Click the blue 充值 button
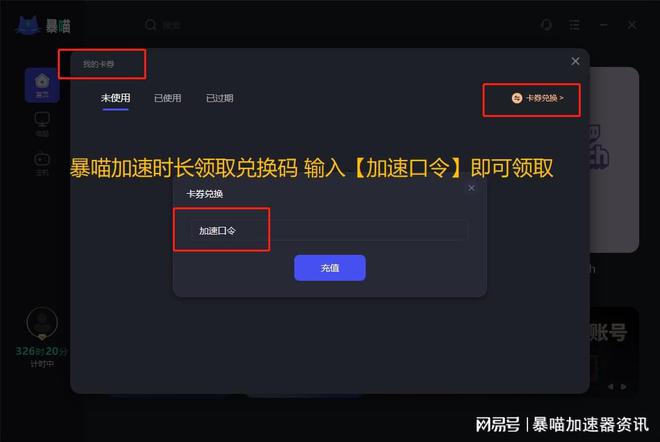The height and width of the screenshot is (442, 660). 330,268
